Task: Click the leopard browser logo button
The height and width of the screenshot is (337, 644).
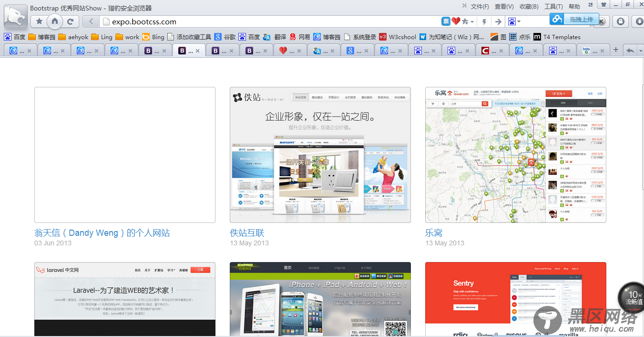Action: [16, 17]
